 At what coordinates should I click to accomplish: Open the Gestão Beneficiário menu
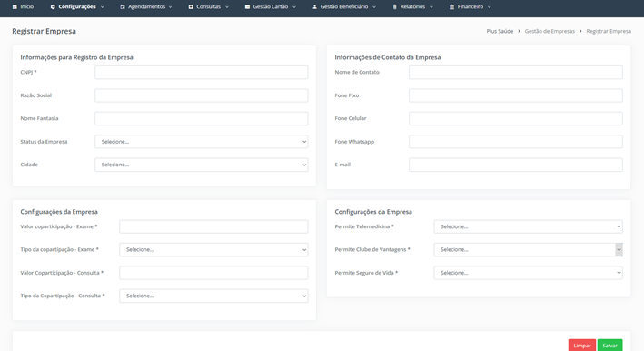tap(344, 7)
